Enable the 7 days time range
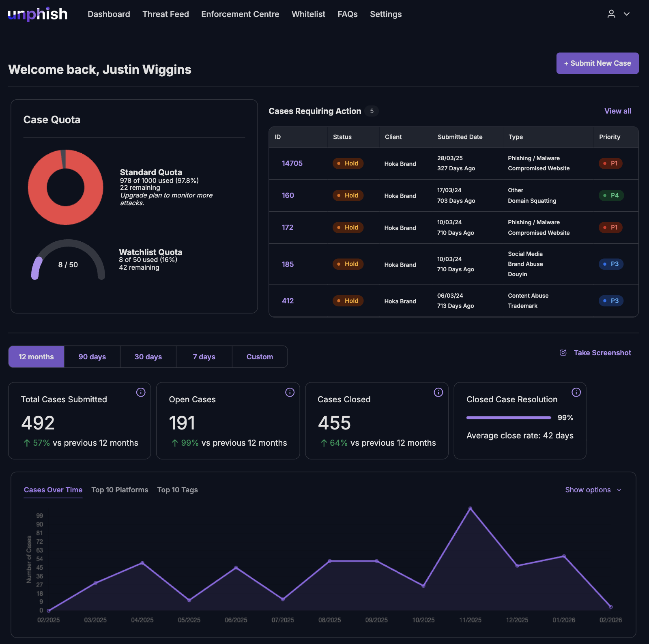 tap(204, 356)
